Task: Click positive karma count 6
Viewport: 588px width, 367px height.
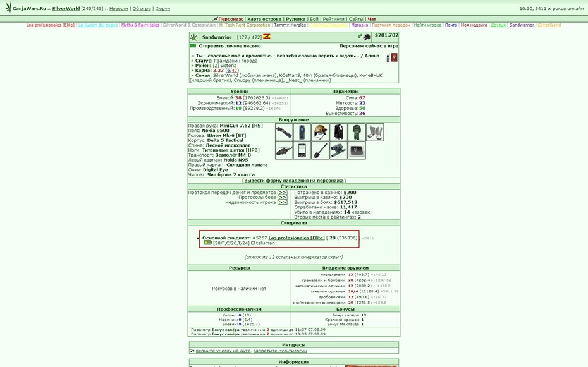Action: pos(228,70)
